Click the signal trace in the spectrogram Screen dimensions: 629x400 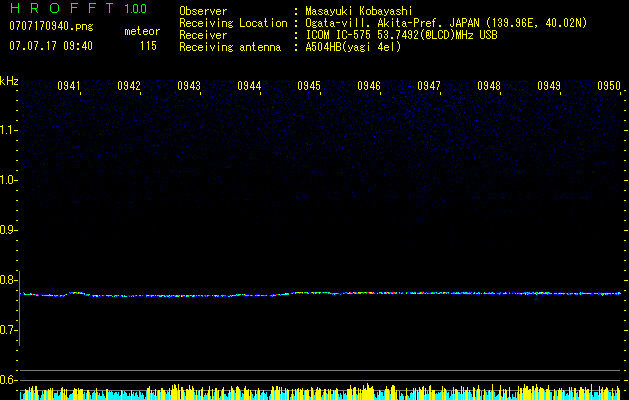click(321, 294)
